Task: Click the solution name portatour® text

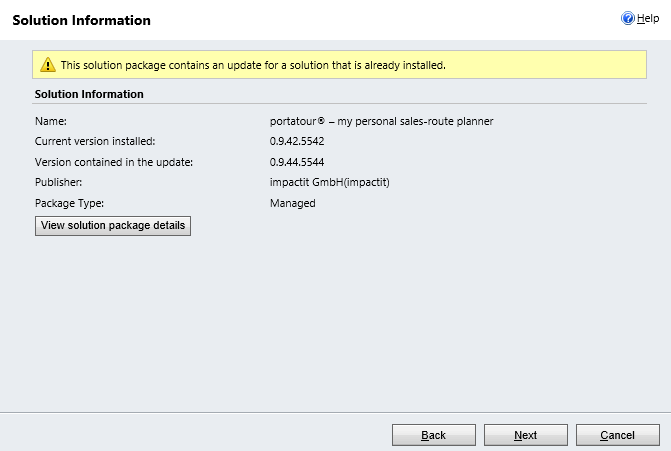Action: coord(381,122)
